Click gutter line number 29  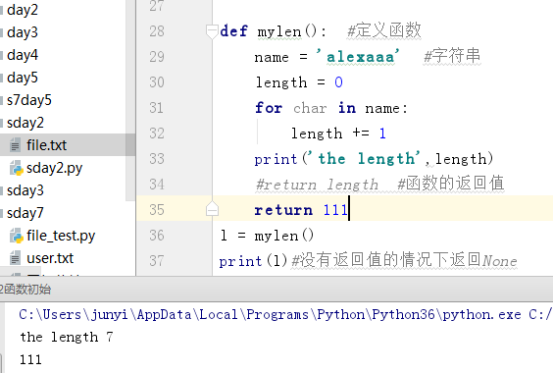pyautogui.click(x=157, y=57)
